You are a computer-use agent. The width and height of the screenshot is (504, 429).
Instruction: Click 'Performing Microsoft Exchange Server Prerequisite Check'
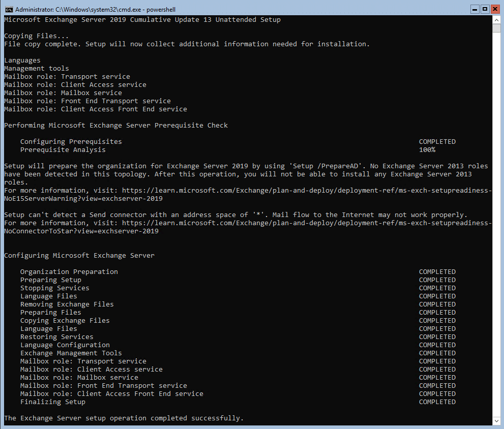tap(116, 126)
